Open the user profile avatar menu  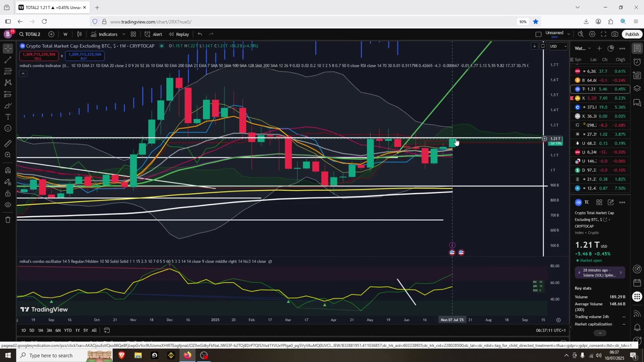[8, 34]
